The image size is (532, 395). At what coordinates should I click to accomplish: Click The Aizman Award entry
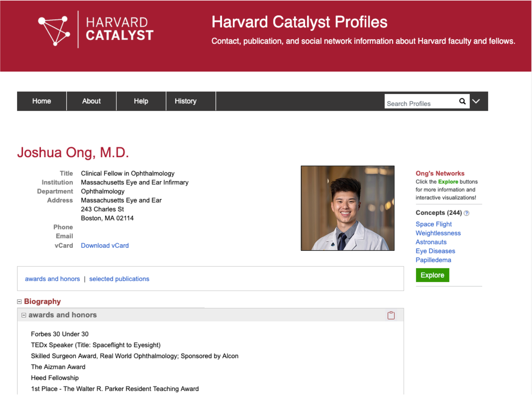(x=58, y=367)
